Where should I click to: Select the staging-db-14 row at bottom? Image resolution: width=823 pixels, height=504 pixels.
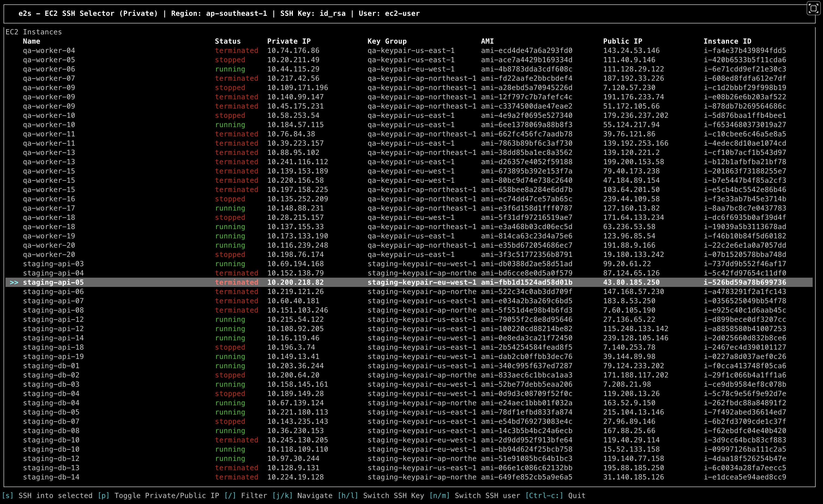[51, 477]
